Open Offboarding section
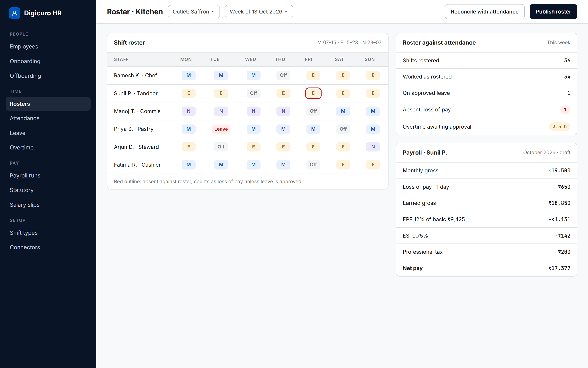This screenshot has height=368, width=588. point(48,76)
